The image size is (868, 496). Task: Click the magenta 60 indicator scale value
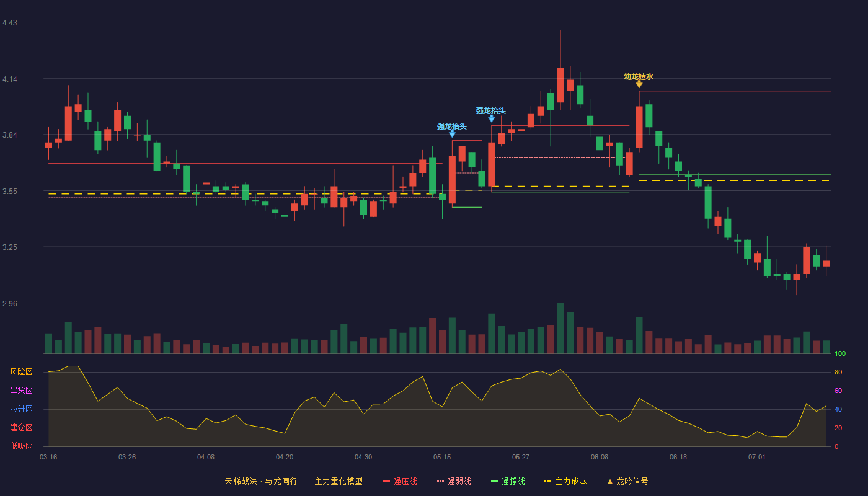pyautogui.click(x=838, y=391)
